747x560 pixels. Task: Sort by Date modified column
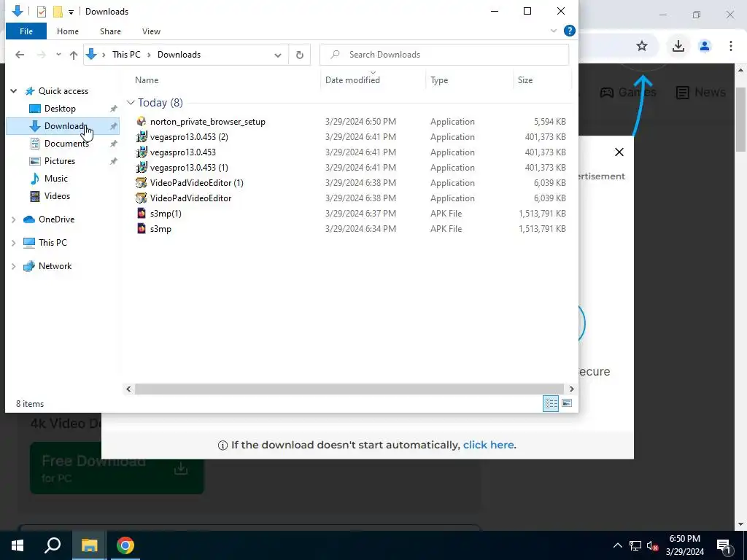[x=352, y=80]
